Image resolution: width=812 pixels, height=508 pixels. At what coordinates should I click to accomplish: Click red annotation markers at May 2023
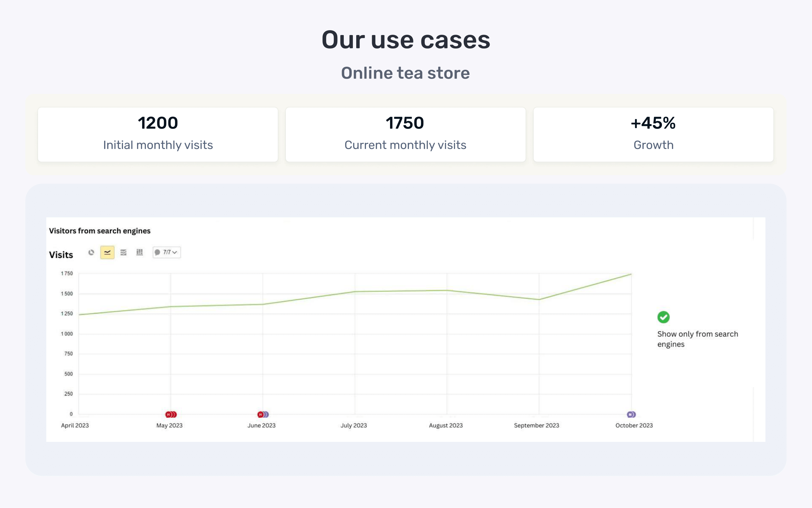[171, 414]
